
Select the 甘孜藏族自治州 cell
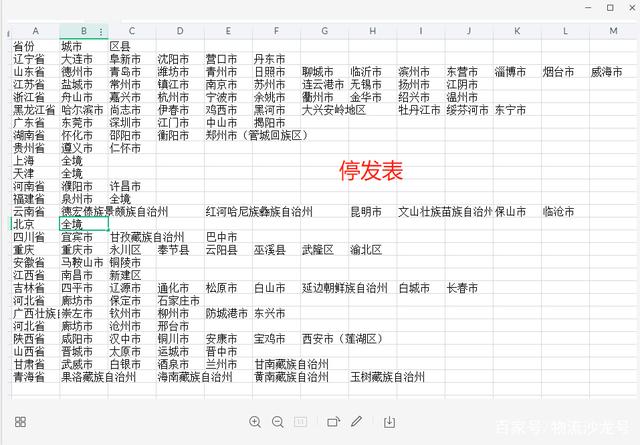click(147, 237)
